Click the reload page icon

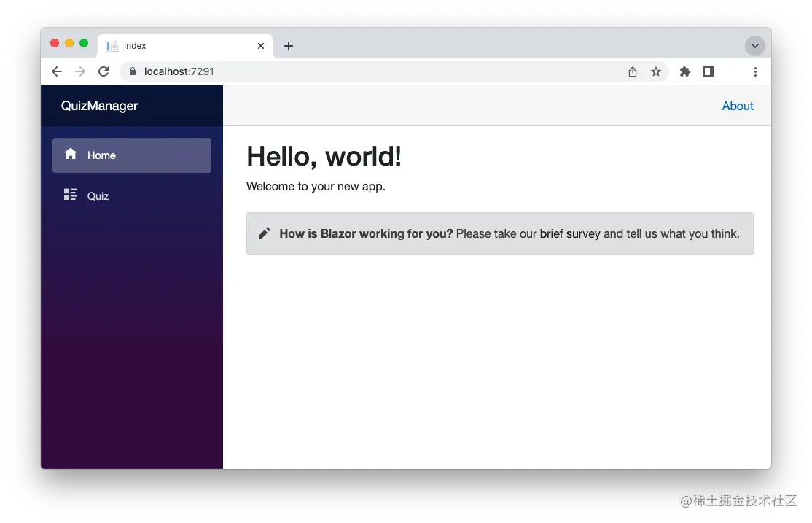click(x=104, y=71)
